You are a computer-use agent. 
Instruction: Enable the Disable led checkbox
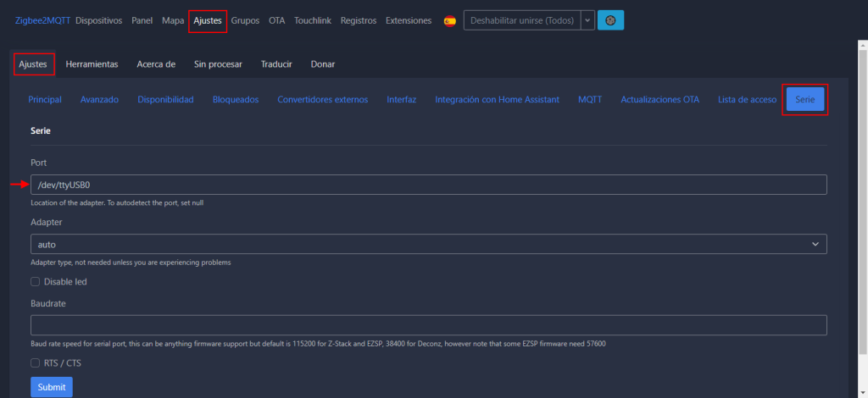[x=36, y=281]
